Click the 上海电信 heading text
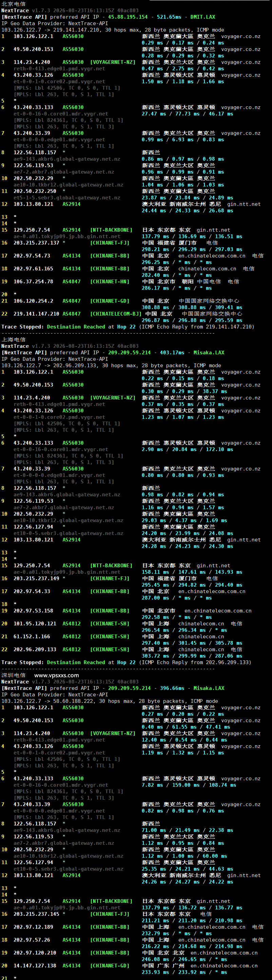The width and height of the screenshot is (272, 980). pos(14,340)
